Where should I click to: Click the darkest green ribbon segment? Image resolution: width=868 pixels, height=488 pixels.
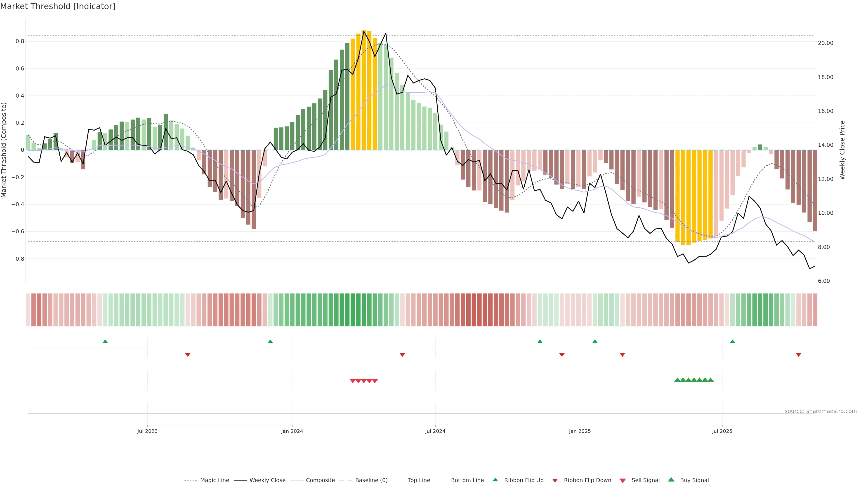tap(347, 310)
